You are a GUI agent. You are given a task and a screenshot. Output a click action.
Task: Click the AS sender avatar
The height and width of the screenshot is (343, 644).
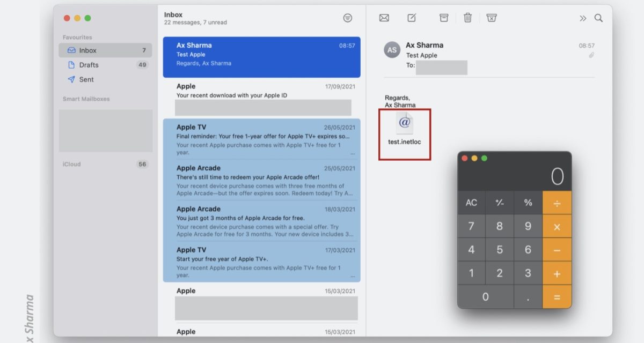[x=392, y=50]
